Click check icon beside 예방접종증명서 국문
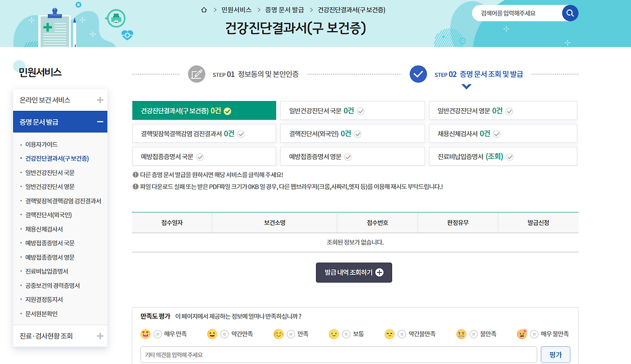Image resolution: width=631 pixels, height=364 pixels. (x=200, y=157)
